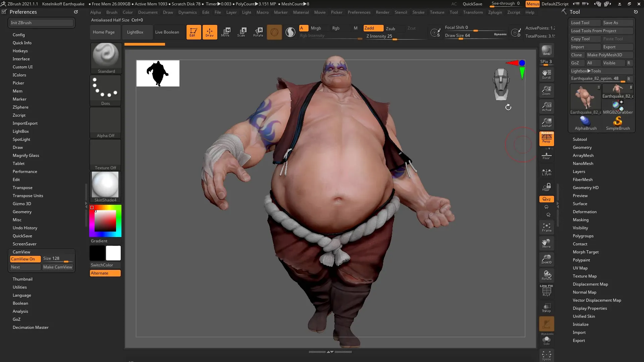Image resolution: width=644 pixels, height=362 pixels.
Task: Click the QuickSave button
Action: 472,4
